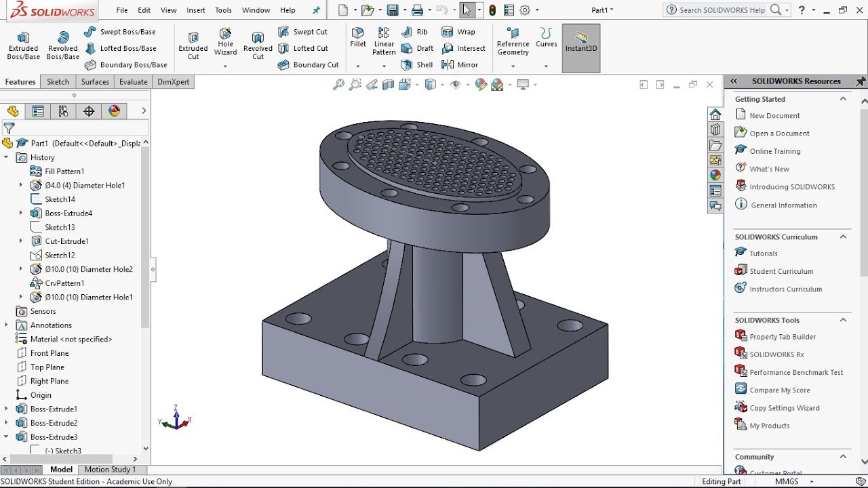Image resolution: width=868 pixels, height=488 pixels.
Task: Open the PropertyManager tab icon
Action: pyautogui.click(x=38, y=111)
